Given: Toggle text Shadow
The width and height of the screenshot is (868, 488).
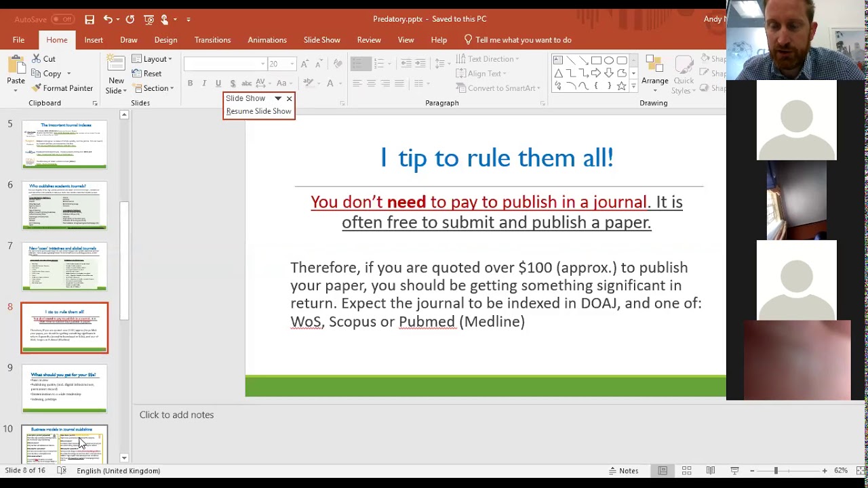Looking at the screenshot, I should (233, 83).
